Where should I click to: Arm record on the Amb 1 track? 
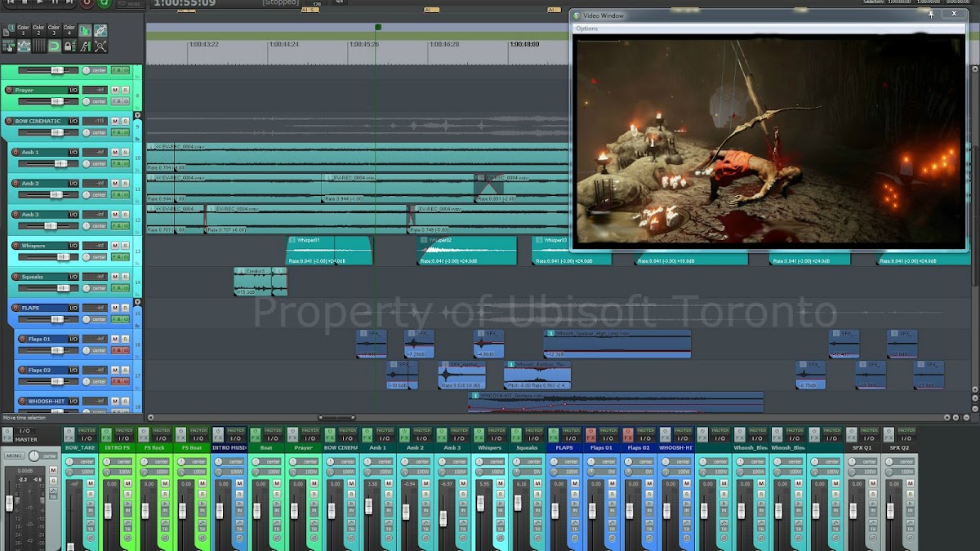pos(16,152)
